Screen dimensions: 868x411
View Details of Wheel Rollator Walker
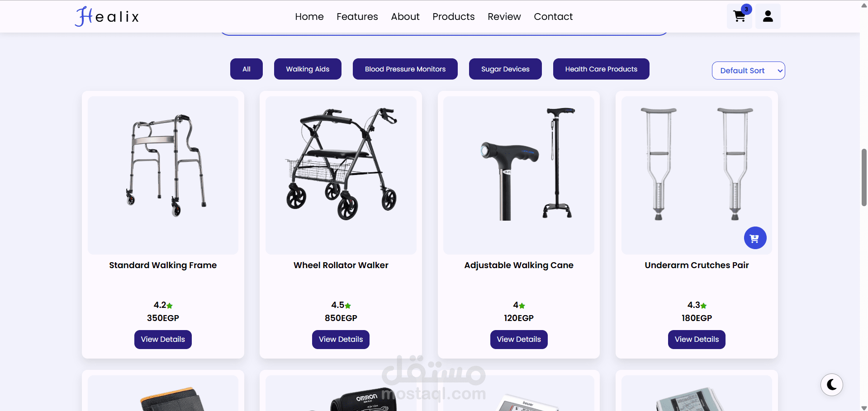pyautogui.click(x=341, y=340)
